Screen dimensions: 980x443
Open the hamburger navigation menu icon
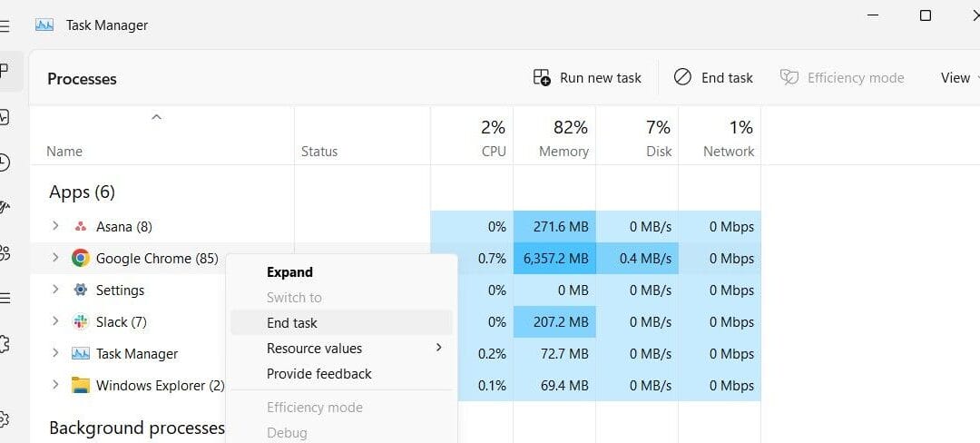tap(5, 25)
